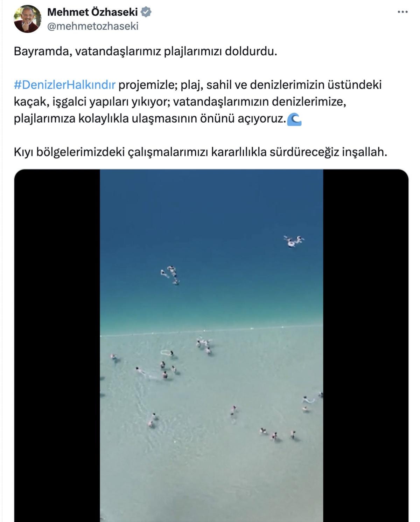Screen dimensions: 420x522
Task: Click the first tweet line about Bayram
Action: [x=145, y=51]
